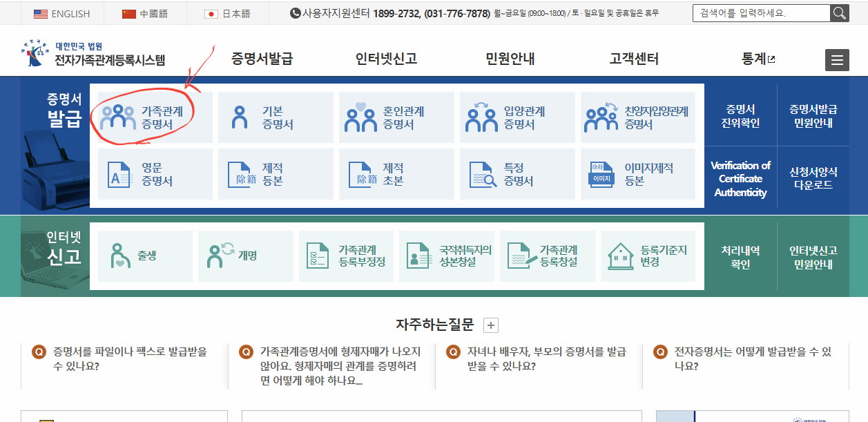Screen dimensions: 868x422
Task: Open the 고객센터 menu
Action: (x=634, y=59)
